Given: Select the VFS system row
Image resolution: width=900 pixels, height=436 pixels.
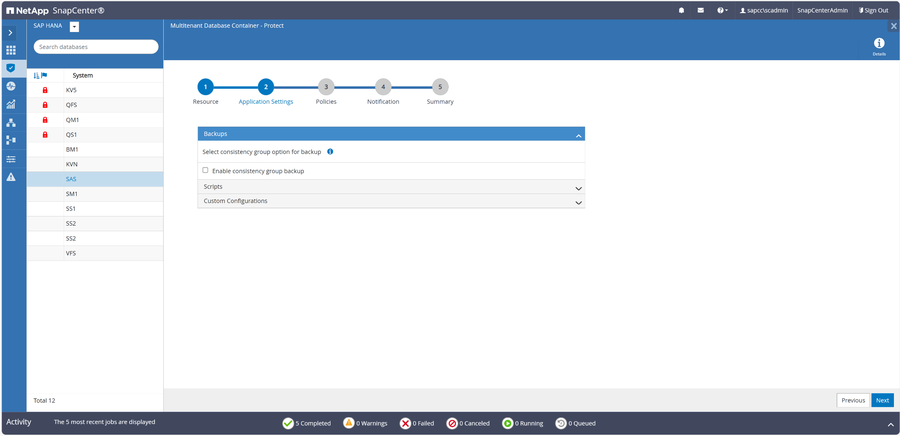Looking at the screenshot, I should coord(95,253).
